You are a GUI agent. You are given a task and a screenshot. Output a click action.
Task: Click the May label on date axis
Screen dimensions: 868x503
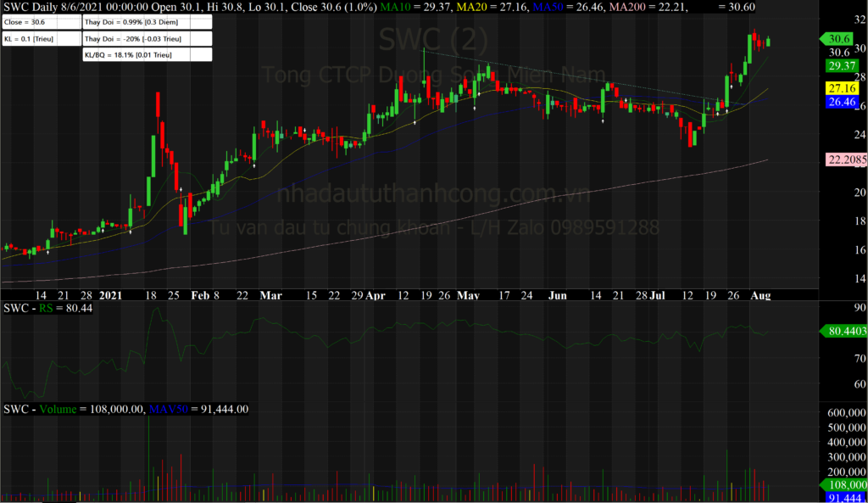[468, 296]
